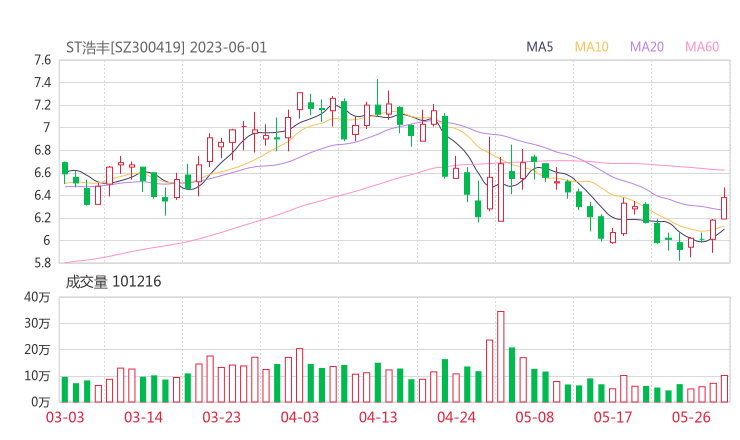Click the 05-26 date axis label
This screenshot has height=440, width=740.
[x=691, y=417]
